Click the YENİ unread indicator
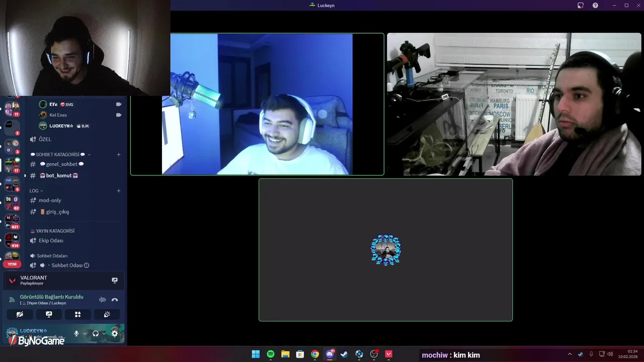The width and height of the screenshot is (644, 362). coord(12,264)
